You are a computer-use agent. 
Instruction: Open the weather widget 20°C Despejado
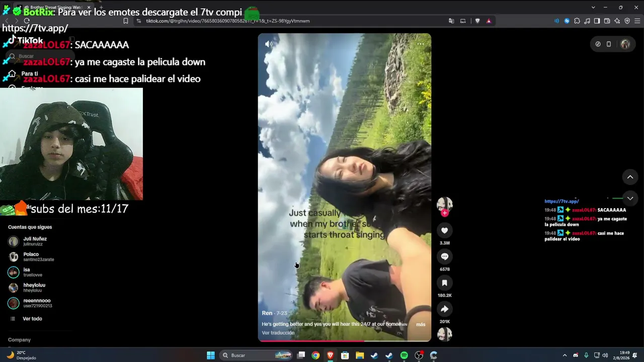click(21, 355)
